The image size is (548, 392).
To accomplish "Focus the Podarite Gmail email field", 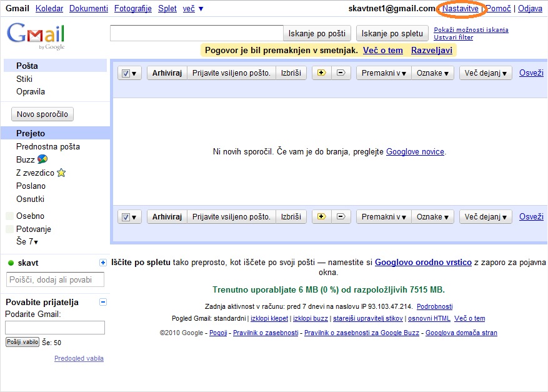I will click(55, 328).
